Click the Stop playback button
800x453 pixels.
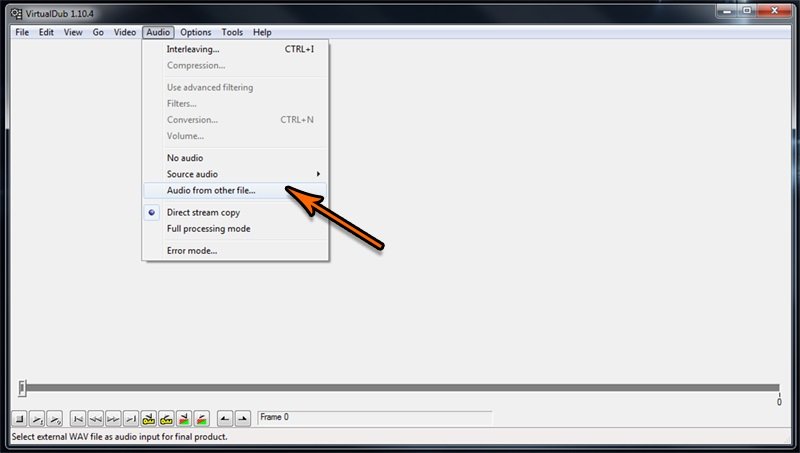(20, 418)
